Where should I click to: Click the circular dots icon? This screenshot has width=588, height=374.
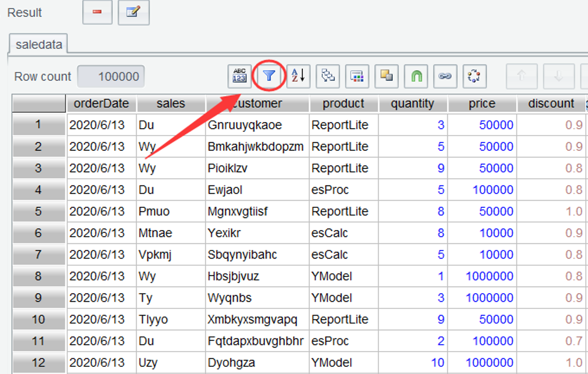(475, 76)
